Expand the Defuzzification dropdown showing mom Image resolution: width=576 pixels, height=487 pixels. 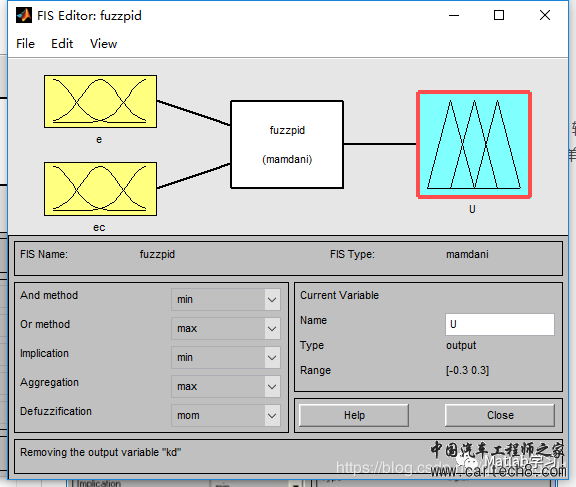226,415
